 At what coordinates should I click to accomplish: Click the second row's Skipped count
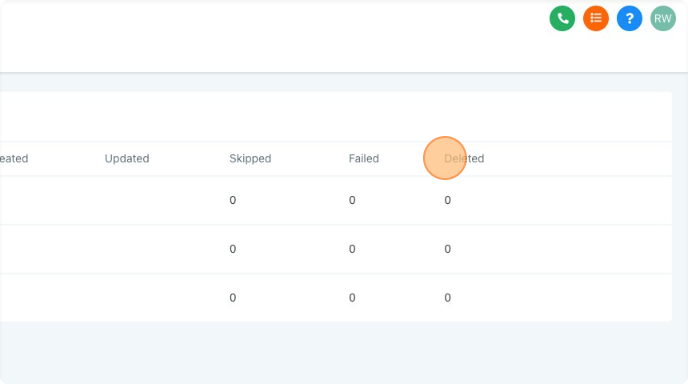pyautogui.click(x=233, y=249)
